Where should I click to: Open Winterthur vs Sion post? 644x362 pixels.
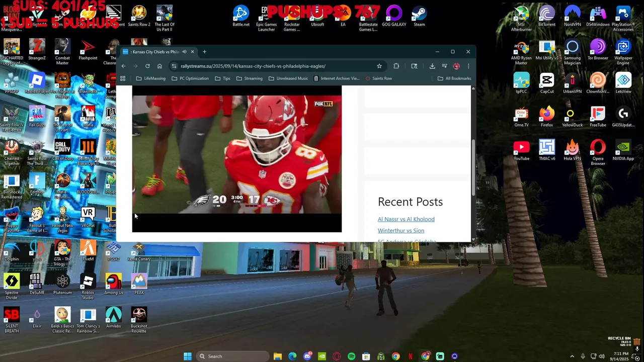pyautogui.click(x=401, y=231)
